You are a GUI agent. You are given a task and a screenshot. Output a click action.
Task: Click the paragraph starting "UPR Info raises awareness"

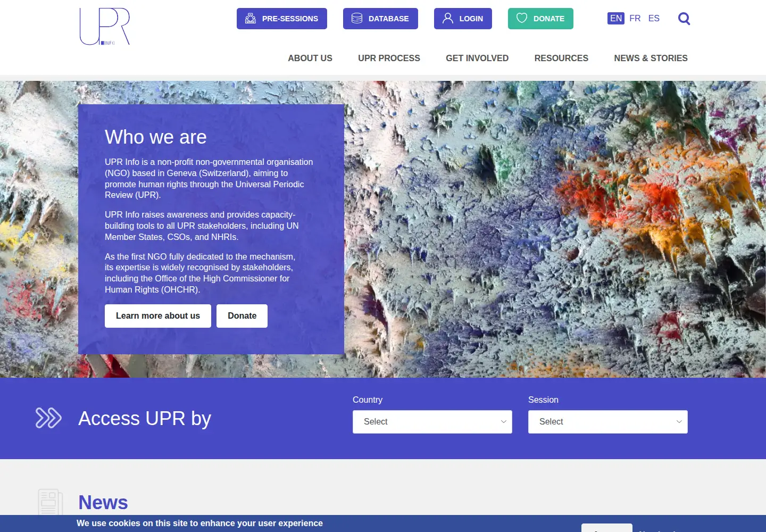[x=202, y=226]
